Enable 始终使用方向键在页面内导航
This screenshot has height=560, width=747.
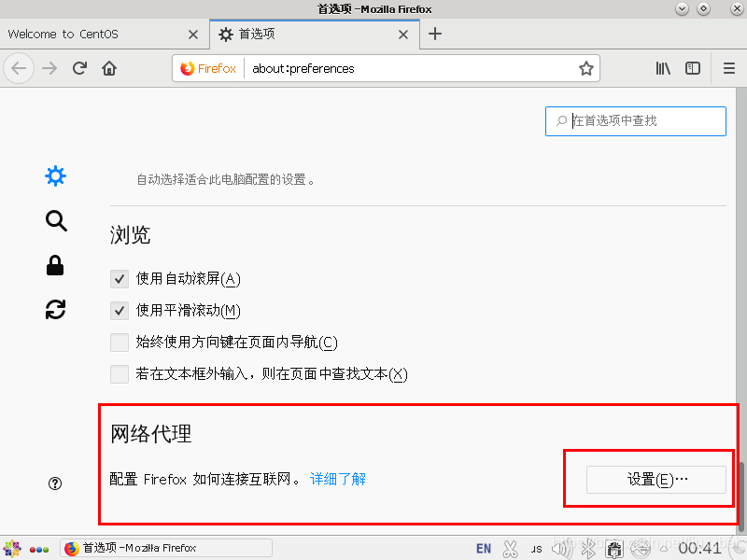120,342
